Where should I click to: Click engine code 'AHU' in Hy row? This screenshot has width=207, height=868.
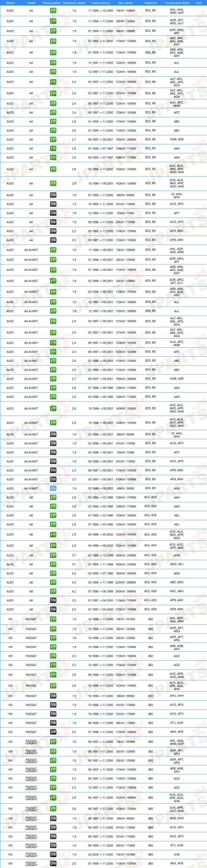(x=177, y=489)
